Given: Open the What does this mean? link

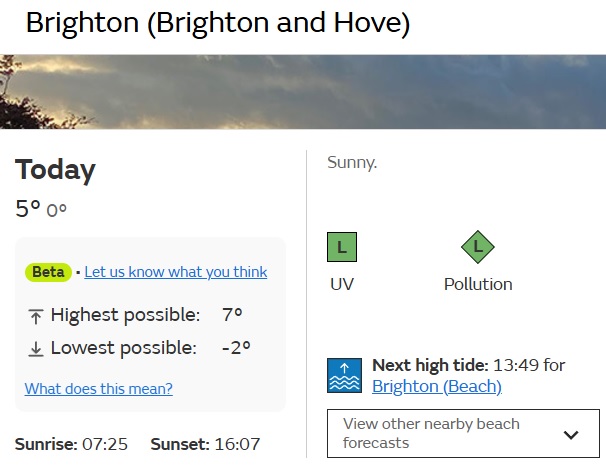Looking at the screenshot, I should click(x=99, y=389).
